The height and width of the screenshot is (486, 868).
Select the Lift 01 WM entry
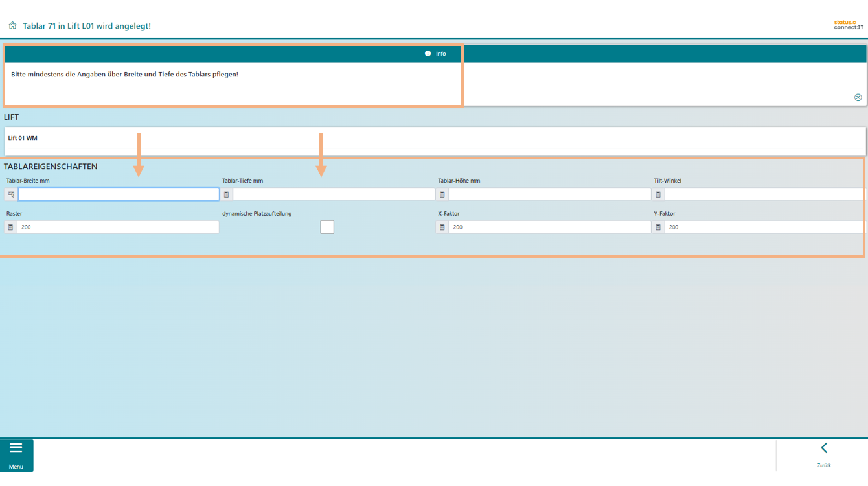pyautogui.click(x=23, y=138)
